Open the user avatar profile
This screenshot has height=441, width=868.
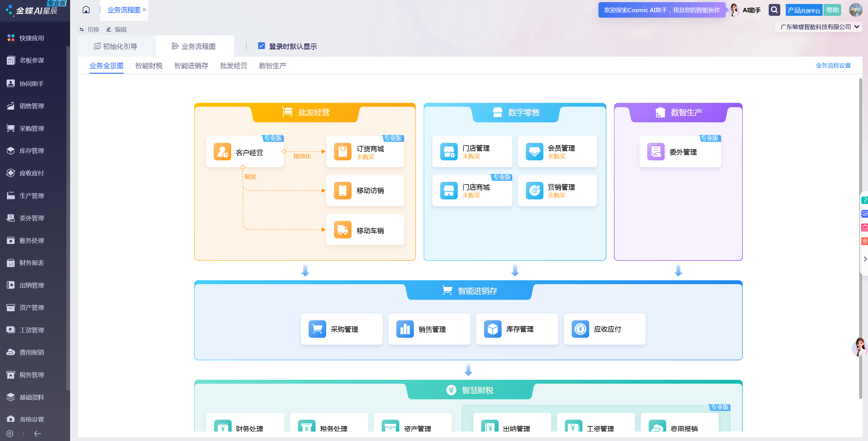click(x=856, y=10)
